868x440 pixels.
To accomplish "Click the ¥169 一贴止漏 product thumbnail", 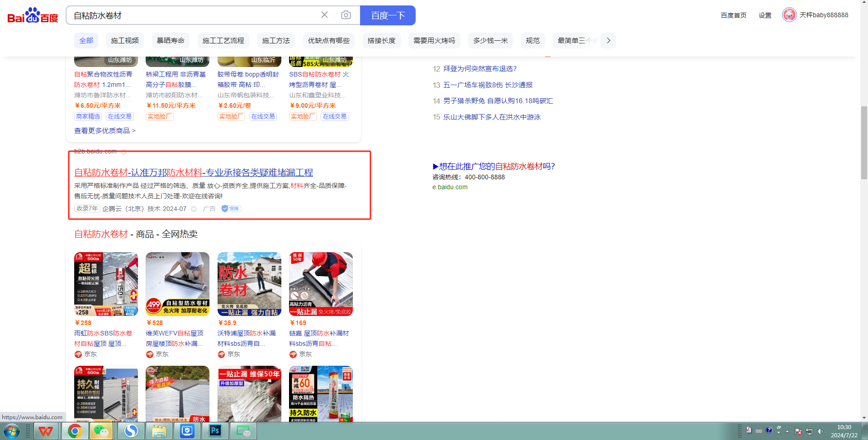I will click(321, 284).
